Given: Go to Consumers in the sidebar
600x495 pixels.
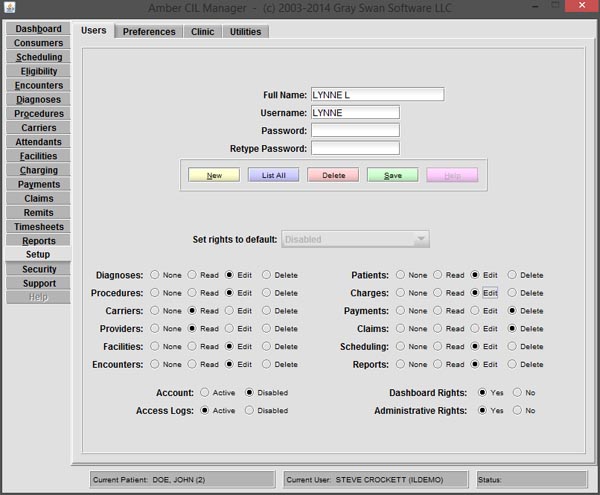Looking at the screenshot, I should [38, 43].
